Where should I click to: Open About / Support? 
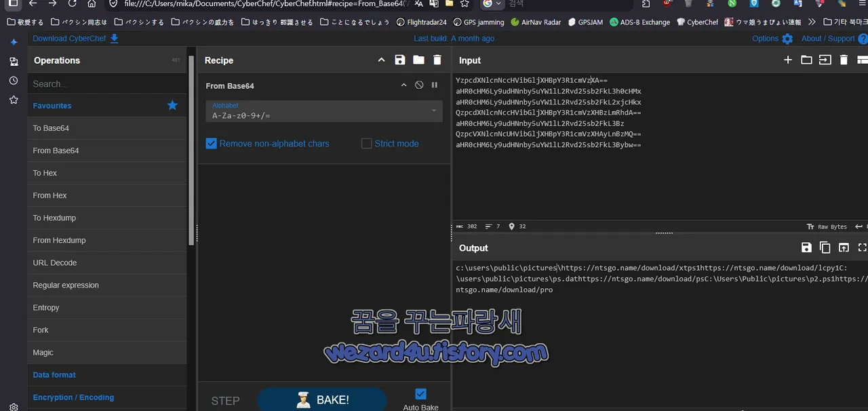(x=834, y=39)
